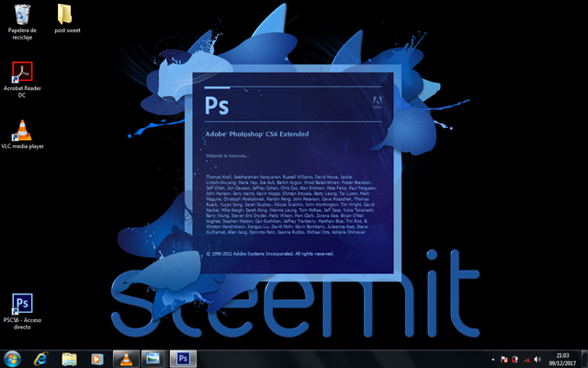Select the VLC media player desktop shortcut

pos(22,134)
